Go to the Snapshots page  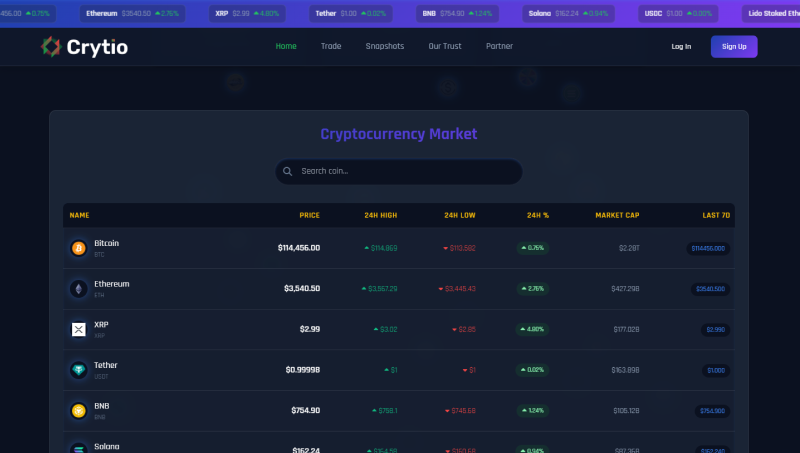point(385,46)
